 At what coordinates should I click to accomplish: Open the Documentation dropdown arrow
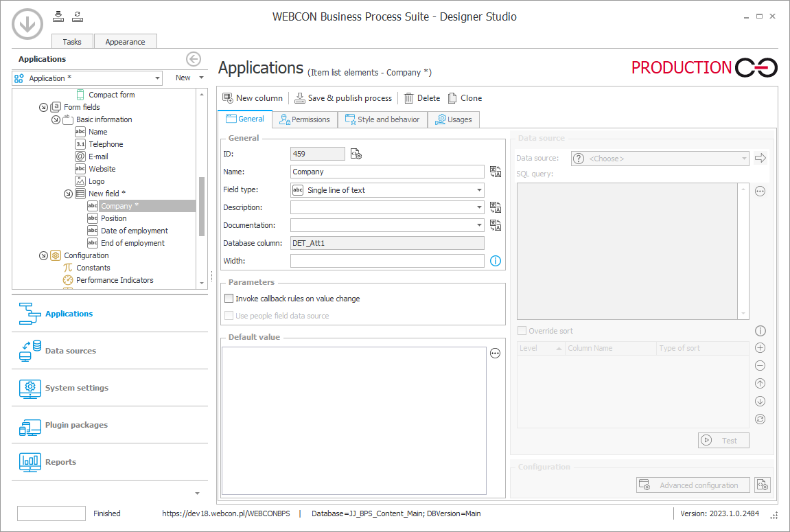pyautogui.click(x=479, y=225)
